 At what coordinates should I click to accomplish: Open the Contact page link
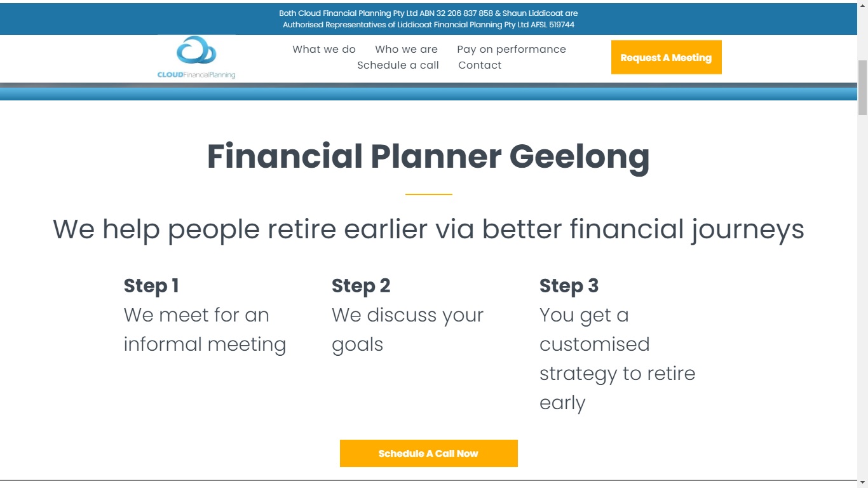point(480,65)
